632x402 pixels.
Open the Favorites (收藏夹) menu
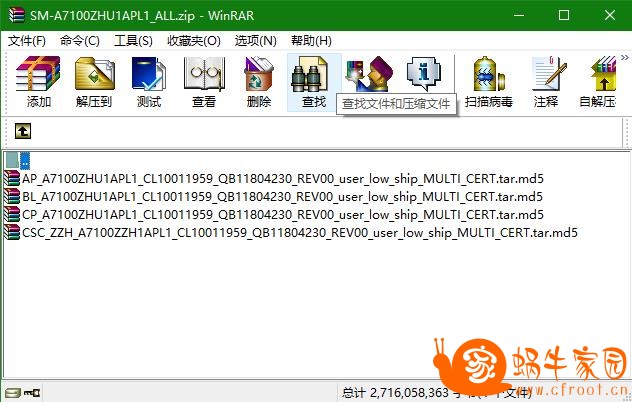(x=194, y=41)
